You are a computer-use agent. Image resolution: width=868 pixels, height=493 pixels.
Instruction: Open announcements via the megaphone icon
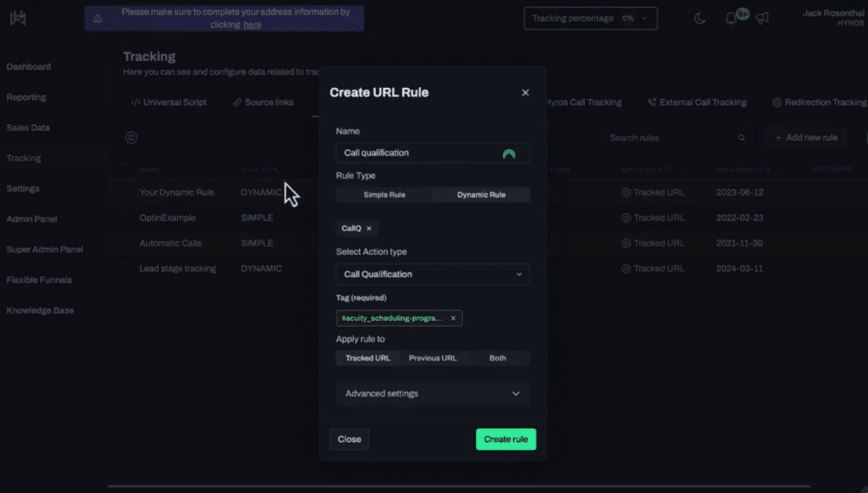(762, 19)
